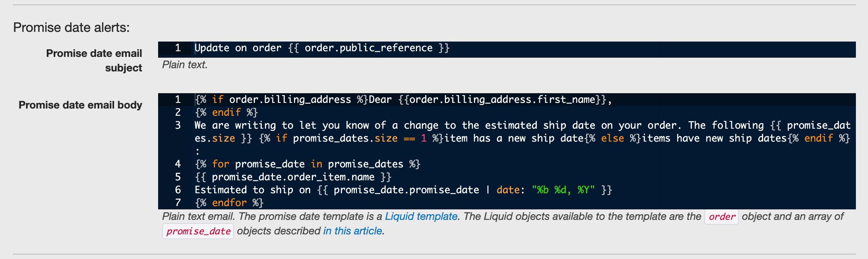
Task: Click the 'promise_date' code tag in help text
Action: (198, 232)
